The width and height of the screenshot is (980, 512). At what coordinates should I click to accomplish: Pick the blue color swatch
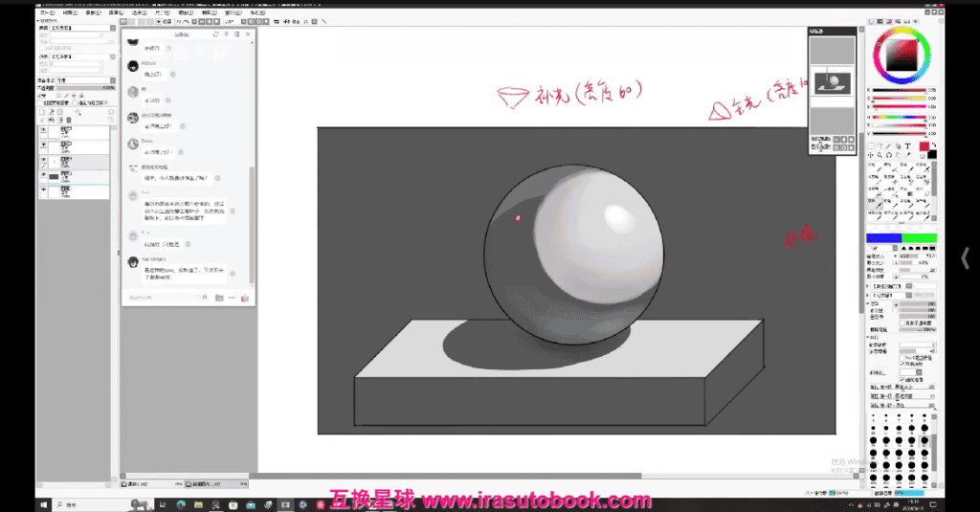click(883, 238)
